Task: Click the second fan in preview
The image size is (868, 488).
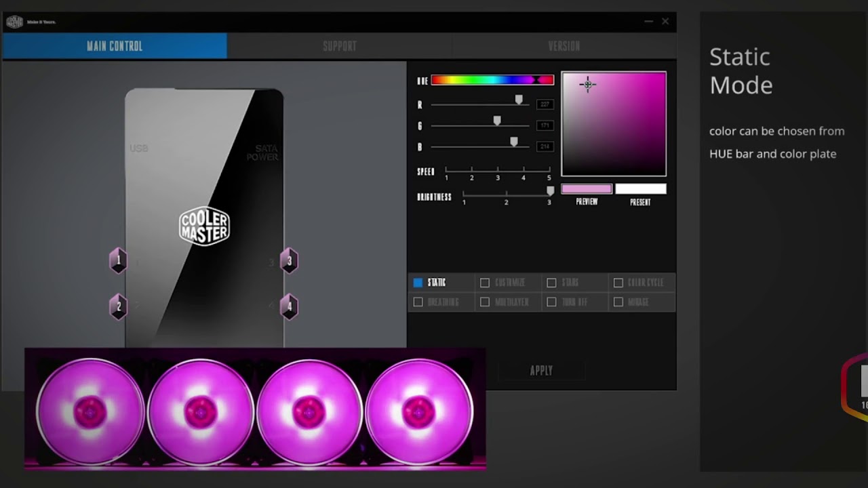Action: [200, 411]
